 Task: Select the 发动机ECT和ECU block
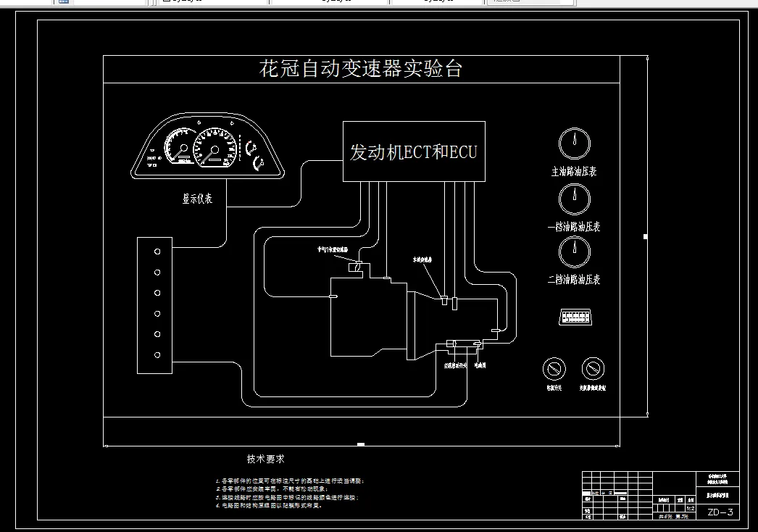(413, 151)
